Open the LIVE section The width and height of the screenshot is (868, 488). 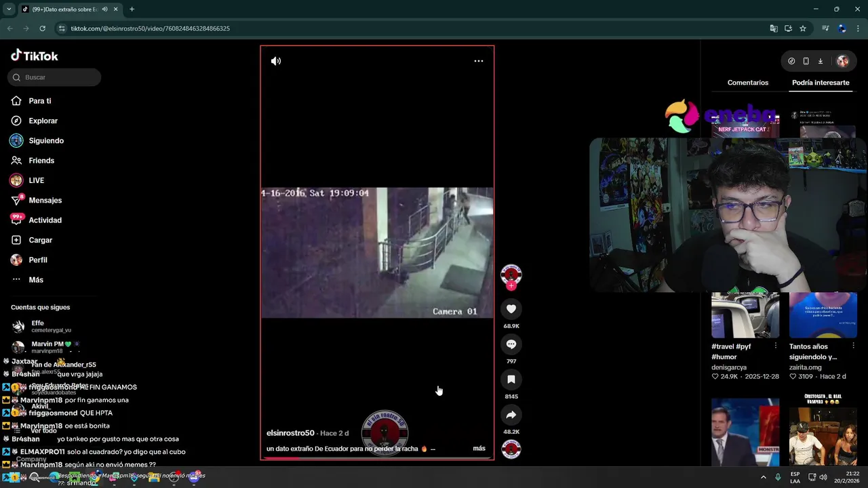click(x=36, y=180)
